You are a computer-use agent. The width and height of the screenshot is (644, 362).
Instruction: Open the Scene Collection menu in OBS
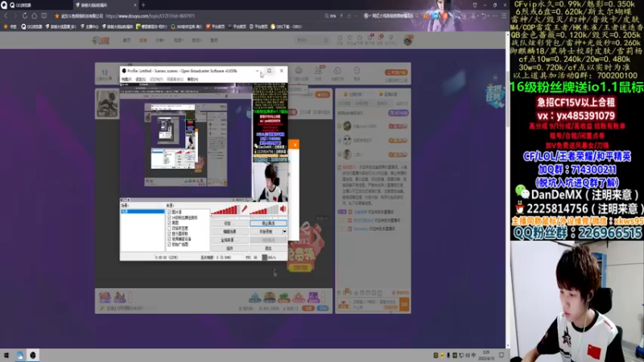175,79
